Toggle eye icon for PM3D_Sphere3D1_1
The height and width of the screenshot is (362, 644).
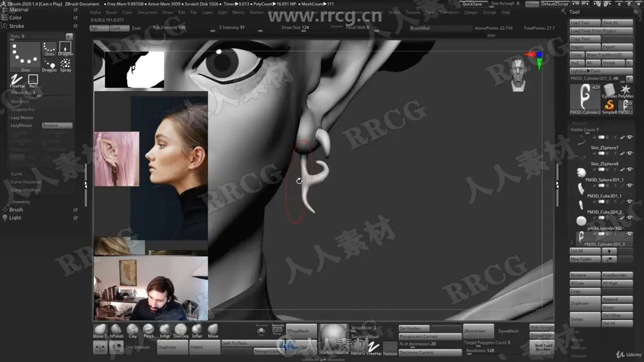point(629,169)
